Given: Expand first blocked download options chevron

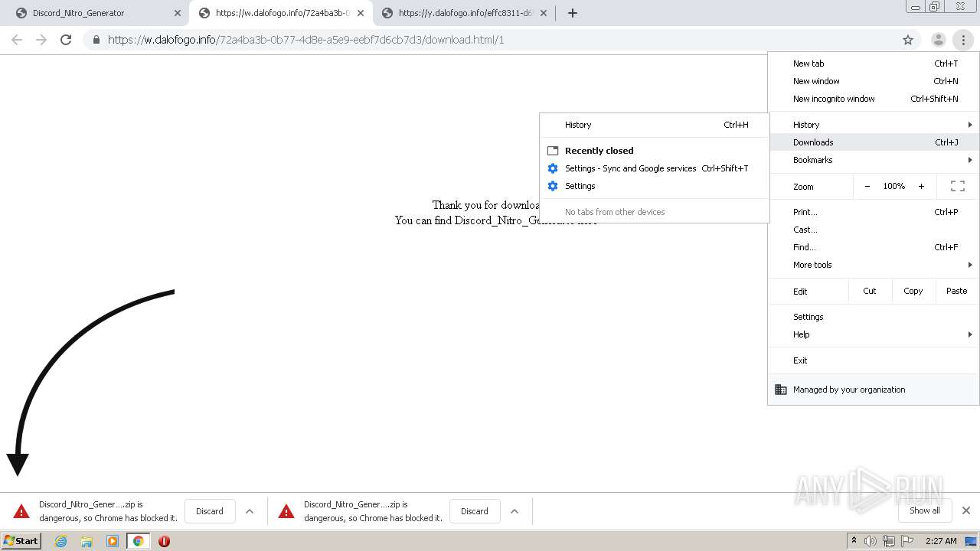Looking at the screenshot, I should 250,511.
